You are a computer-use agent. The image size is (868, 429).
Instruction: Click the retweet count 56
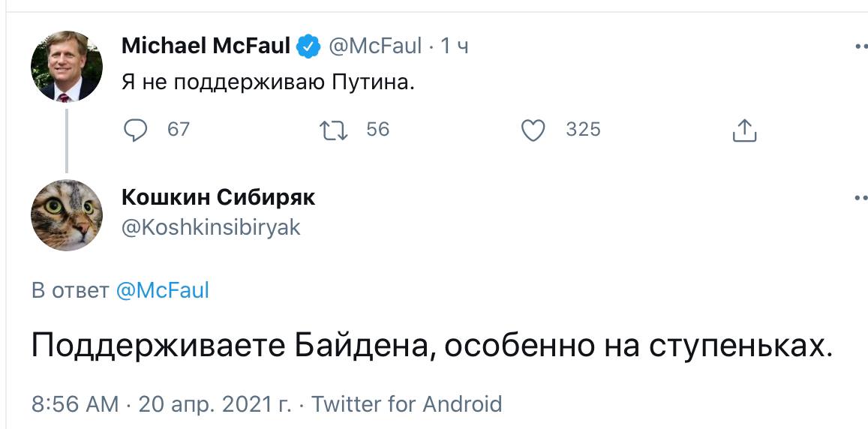coord(378,130)
